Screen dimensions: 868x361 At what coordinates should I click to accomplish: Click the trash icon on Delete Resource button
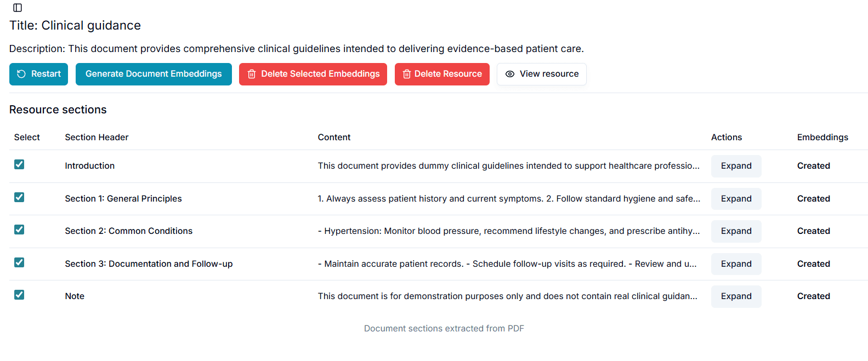click(407, 74)
